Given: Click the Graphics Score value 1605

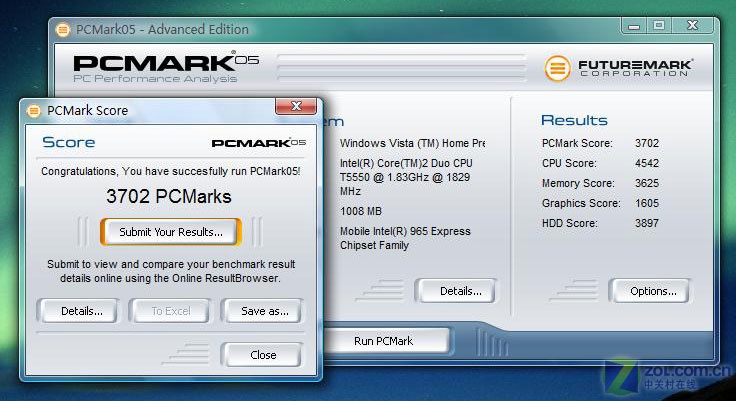Looking at the screenshot, I should point(647,203).
